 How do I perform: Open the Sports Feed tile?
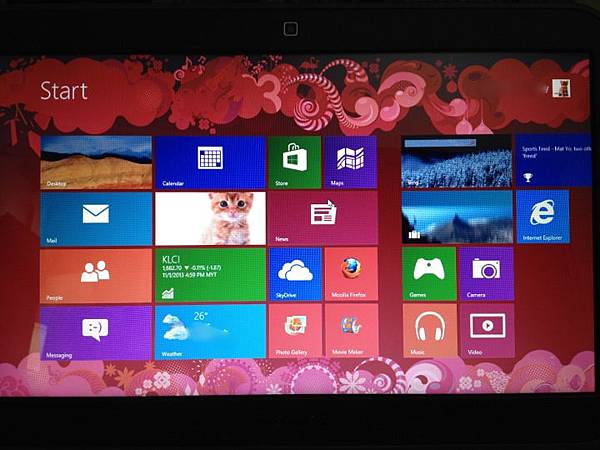pyautogui.click(x=554, y=160)
